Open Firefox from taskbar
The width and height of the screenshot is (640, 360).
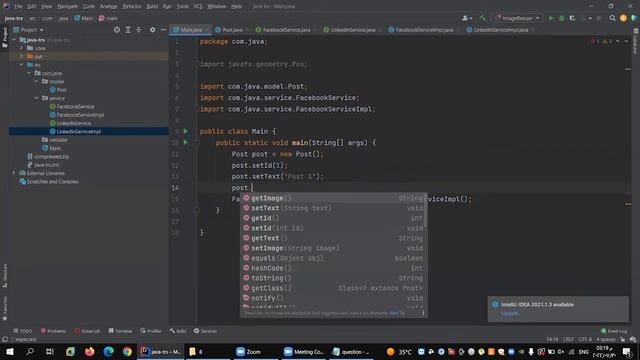pos(89,351)
